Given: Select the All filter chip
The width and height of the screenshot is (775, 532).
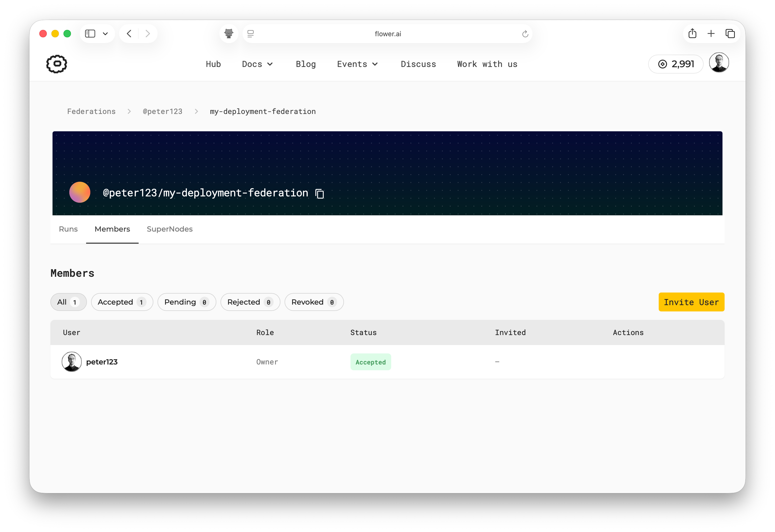Looking at the screenshot, I should coord(68,302).
